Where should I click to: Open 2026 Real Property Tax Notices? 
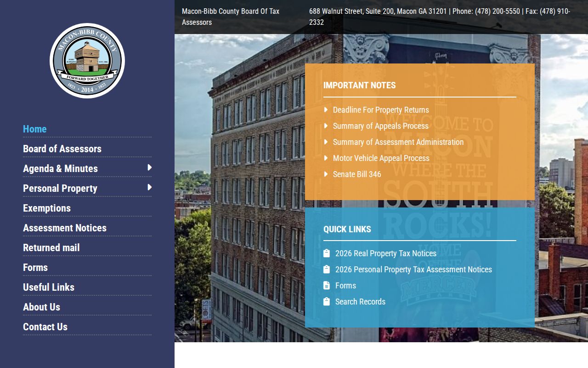(386, 253)
